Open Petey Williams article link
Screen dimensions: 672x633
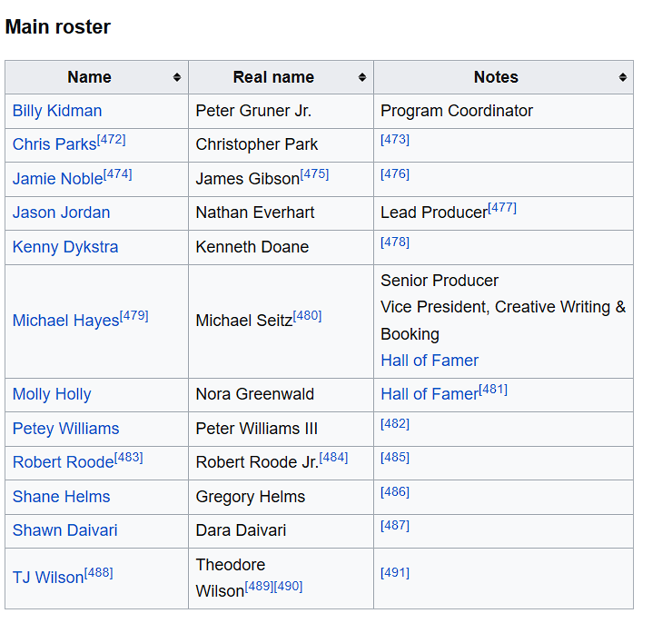click(x=65, y=429)
